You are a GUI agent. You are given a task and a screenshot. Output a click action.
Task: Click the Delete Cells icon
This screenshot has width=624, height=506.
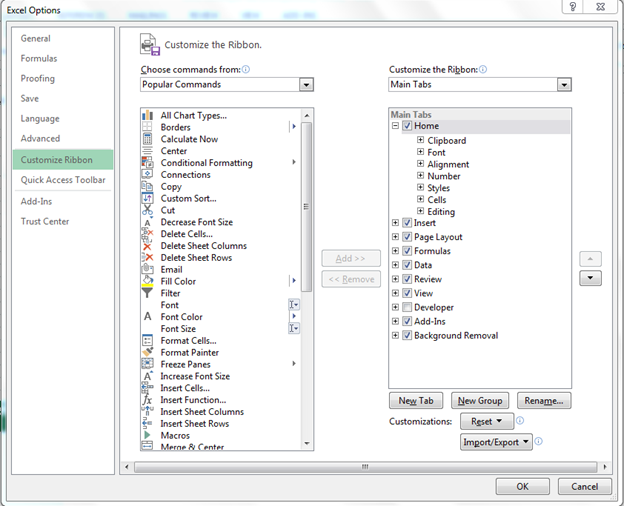[x=147, y=234]
